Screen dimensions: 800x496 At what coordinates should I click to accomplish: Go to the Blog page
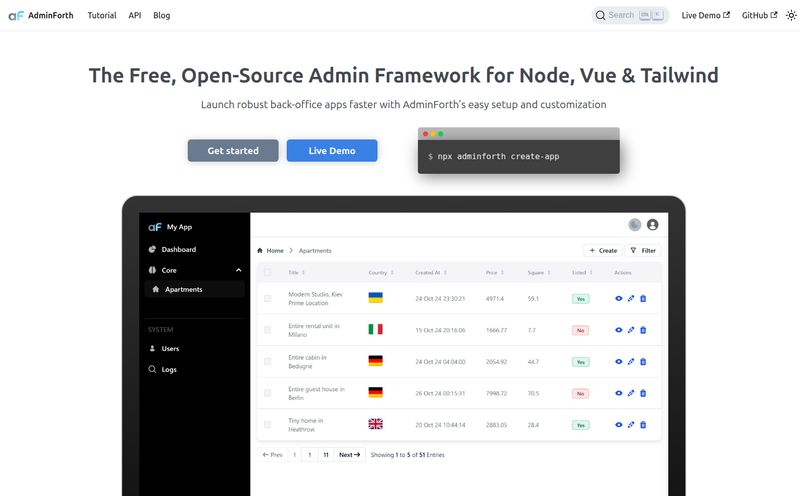click(x=161, y=15)
